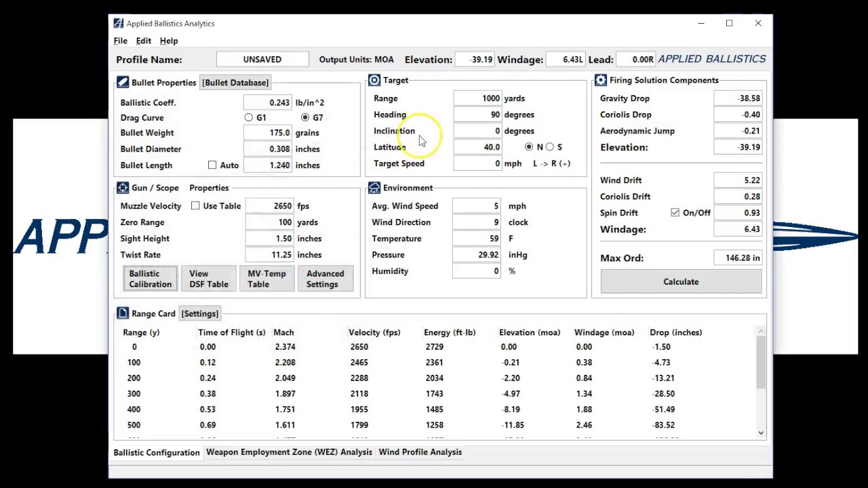Click the Inclination degrees field
868x488 pixels.
coord(478,131)
